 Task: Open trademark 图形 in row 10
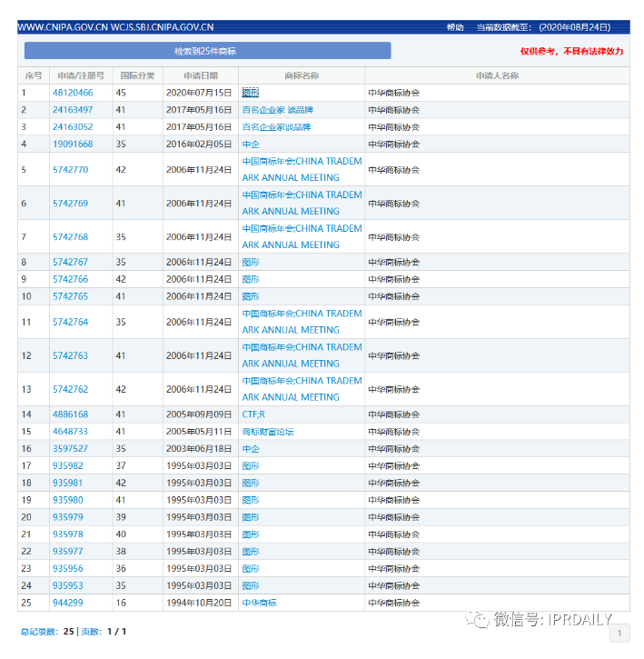[x=251, y=296]
